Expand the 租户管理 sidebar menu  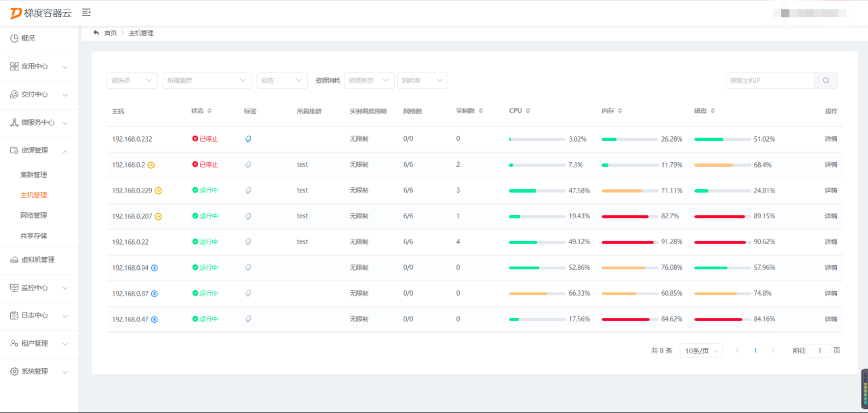(x=39, y=343)
